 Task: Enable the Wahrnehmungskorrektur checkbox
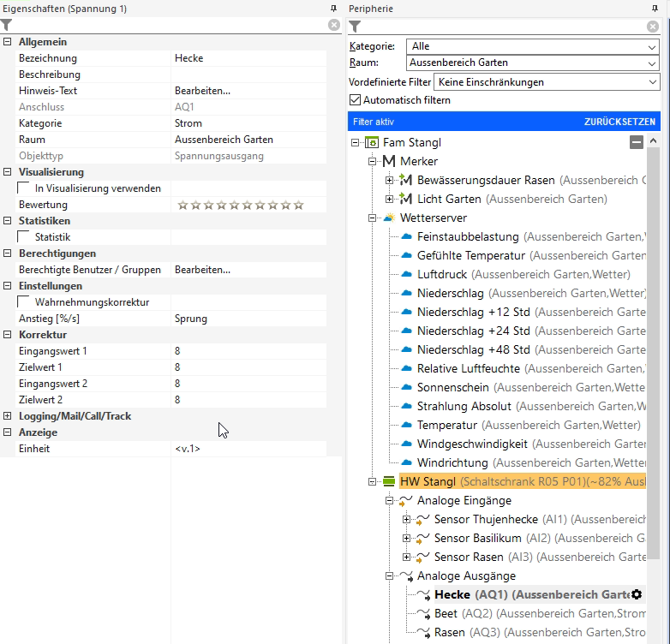point(23,302)
